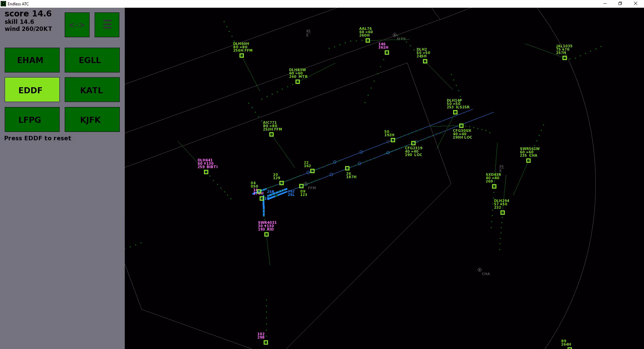Select aircraft blip labeled 146 361H
Screen dimensions: 644x349
coord(387,53)
